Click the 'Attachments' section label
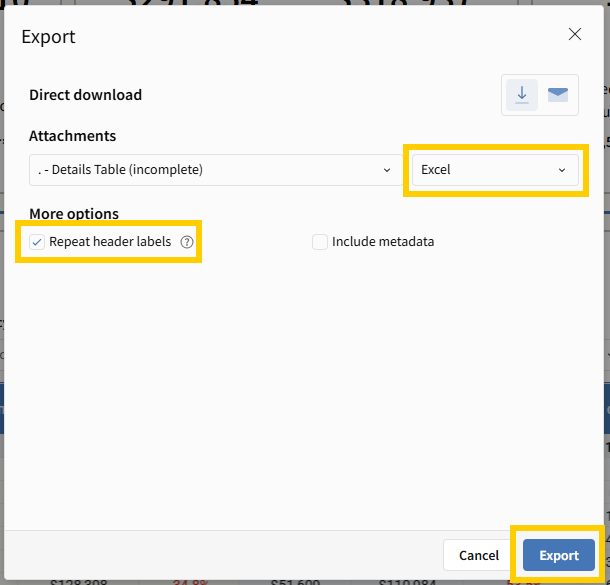Viewport: 610px width, 585px height. pos(73,136)
